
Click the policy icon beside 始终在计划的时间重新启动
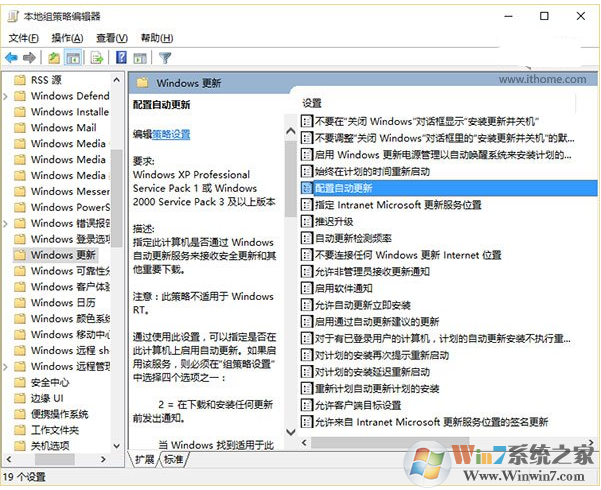click(x=306, y=171)
